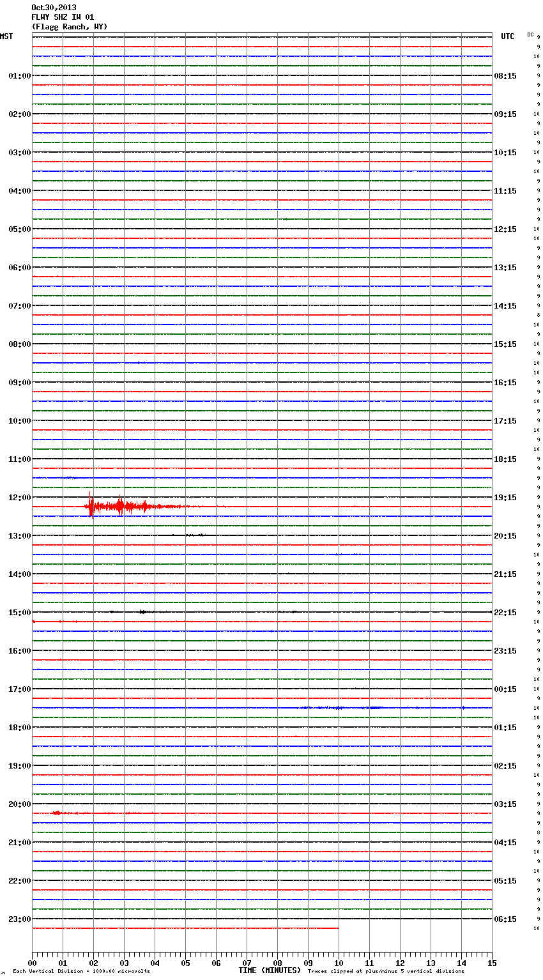Select the 14:00 MST time label
Viewport: 543px width, 980px height.
[x=20, y=574]
